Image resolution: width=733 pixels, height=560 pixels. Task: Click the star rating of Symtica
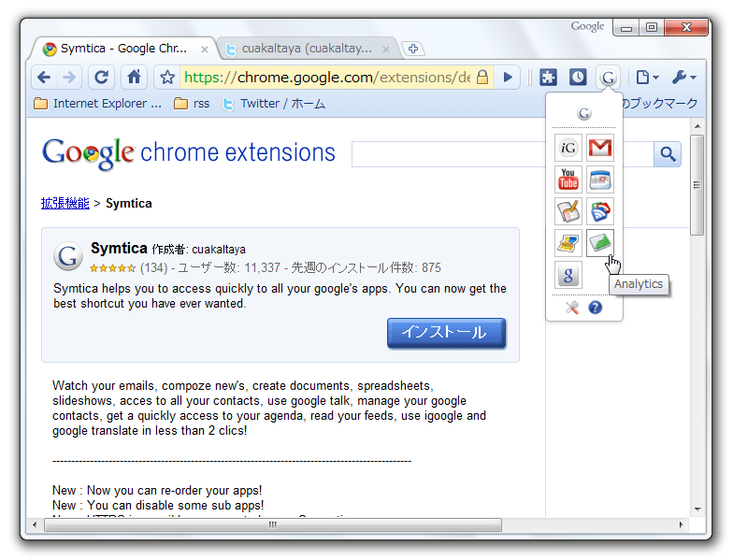click(x=112, y=267)
